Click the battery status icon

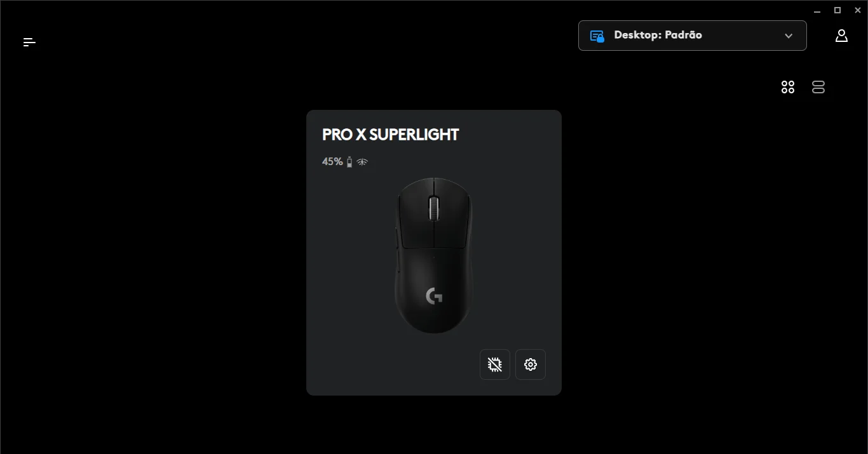pyautogui.click(x=349, y=162)
